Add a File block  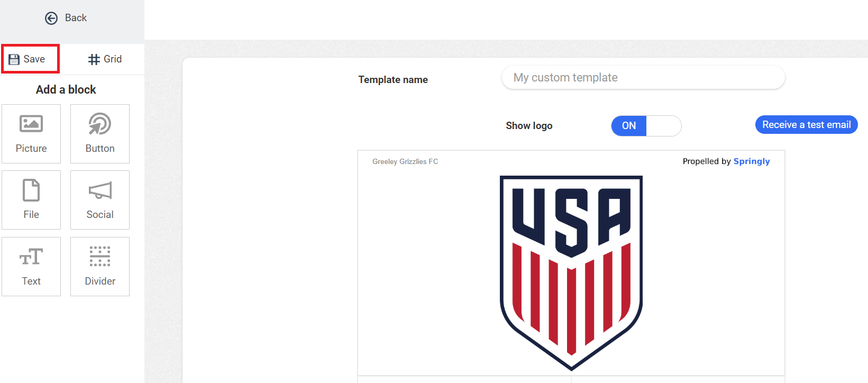31,200
